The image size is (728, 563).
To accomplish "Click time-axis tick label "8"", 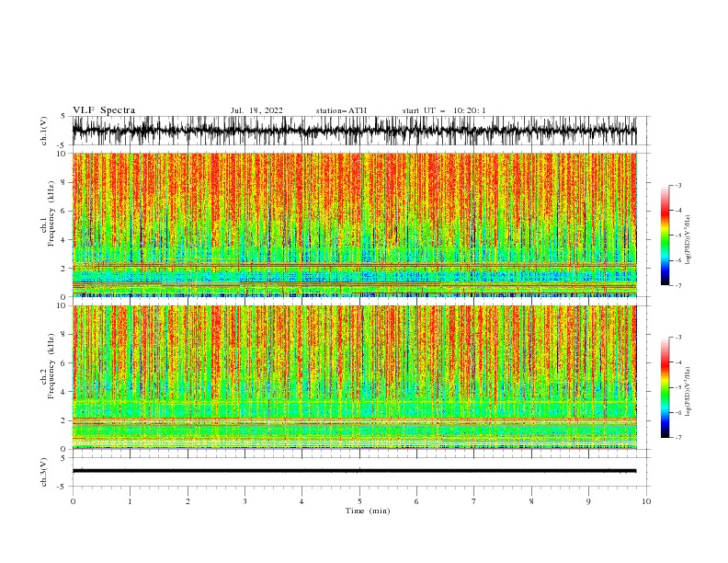I will tap(531, 501).
